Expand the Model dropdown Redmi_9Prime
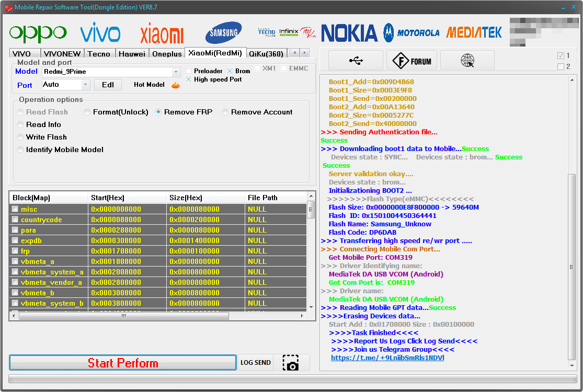Screen dimensions: 583x392 [176, 72]
